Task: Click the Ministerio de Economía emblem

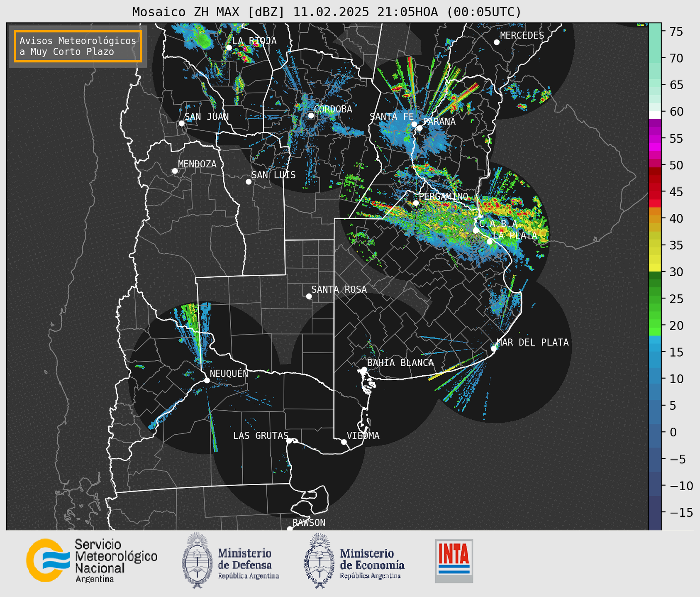Action: (319, 561)
